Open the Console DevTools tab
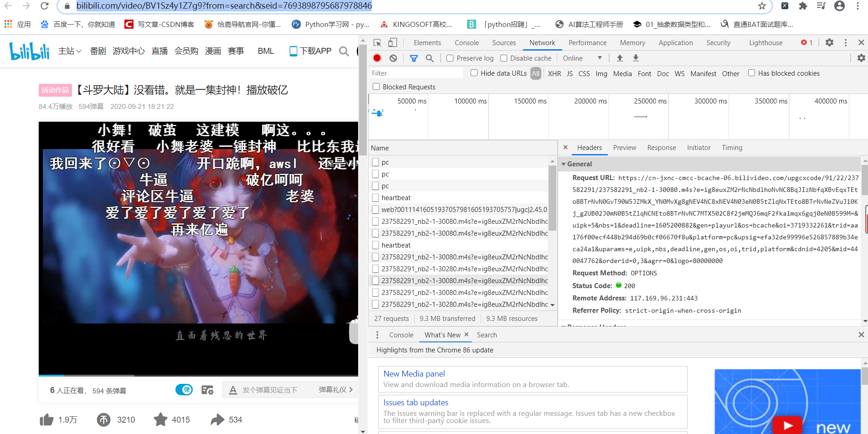This screenshot has width=868, height=434. tap(467, 42)
